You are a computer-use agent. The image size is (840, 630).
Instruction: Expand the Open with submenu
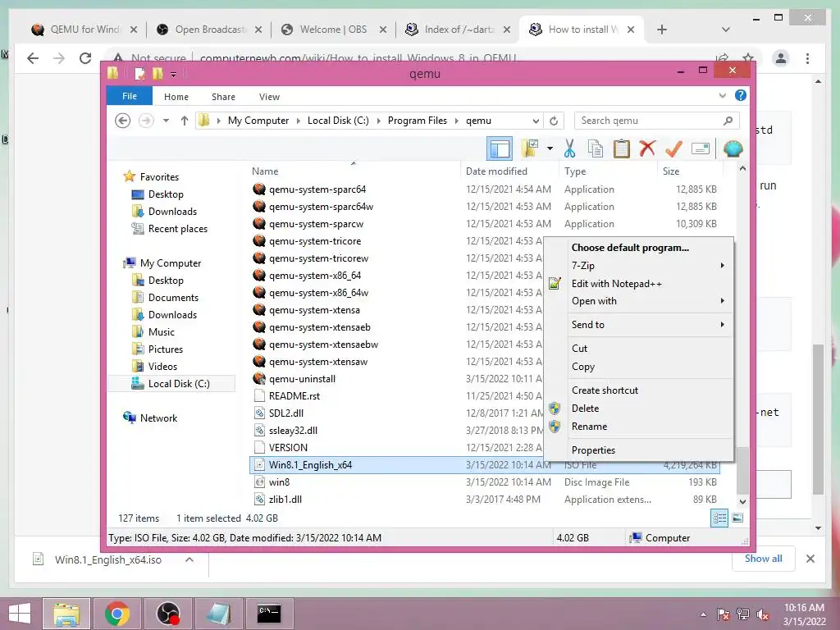click(x=722, y=300)
